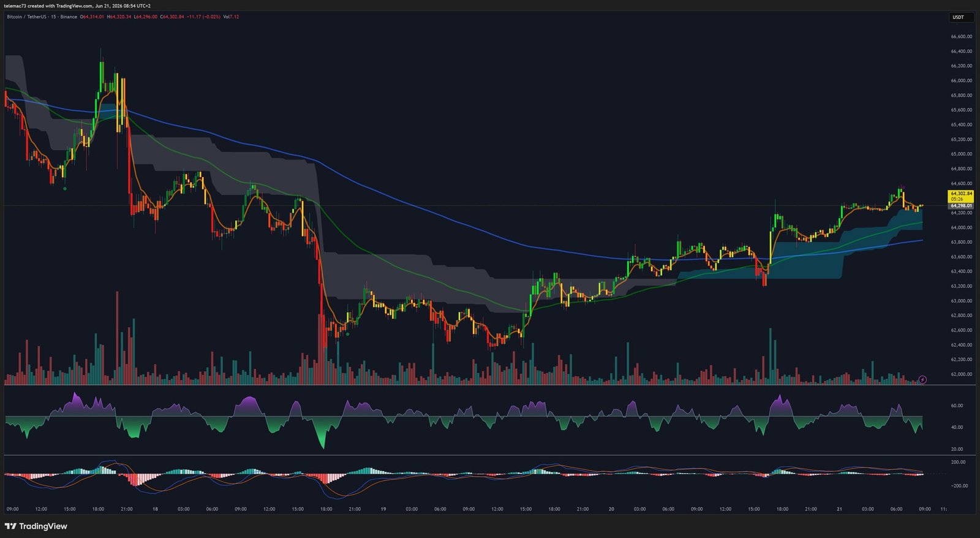The width and height of the screenshot is (980, 538).
Task: Click the 66,000.00 price axis label
Action: tap(961, 81)
